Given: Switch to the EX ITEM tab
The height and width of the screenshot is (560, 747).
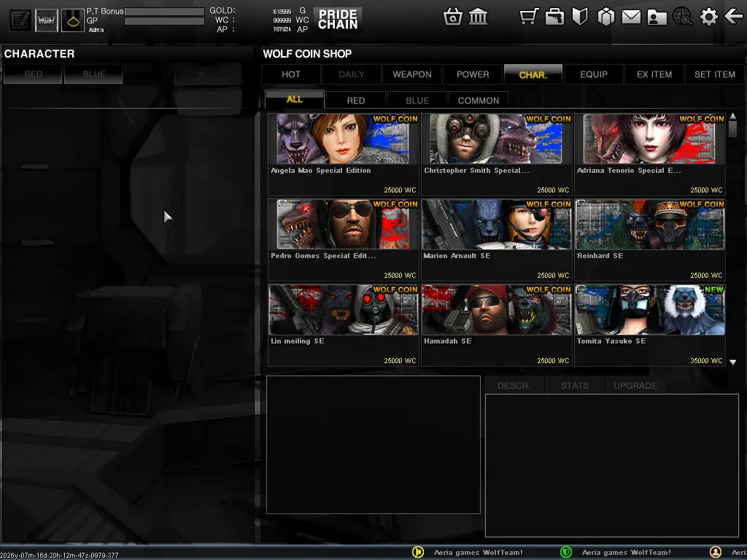Looking at the screenshot, I should tap(654, 74).
